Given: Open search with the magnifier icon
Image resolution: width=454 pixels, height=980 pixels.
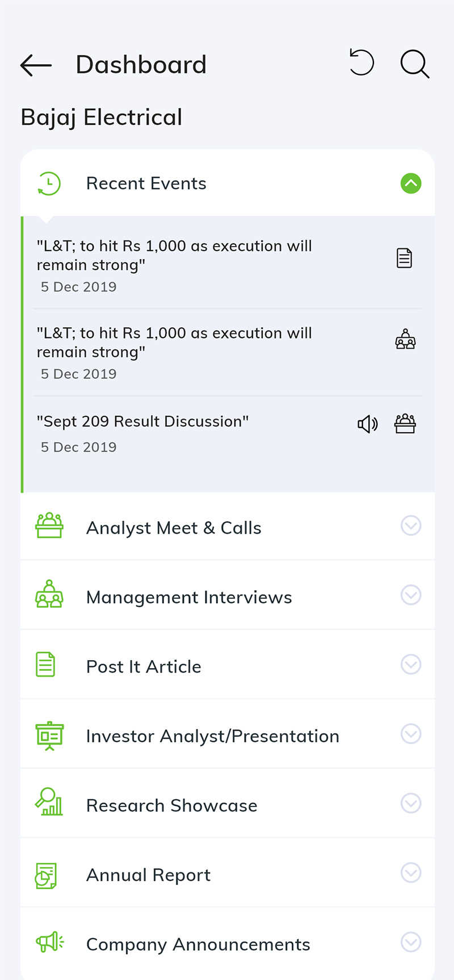Looking at the screenshot, I should point(415,64).
